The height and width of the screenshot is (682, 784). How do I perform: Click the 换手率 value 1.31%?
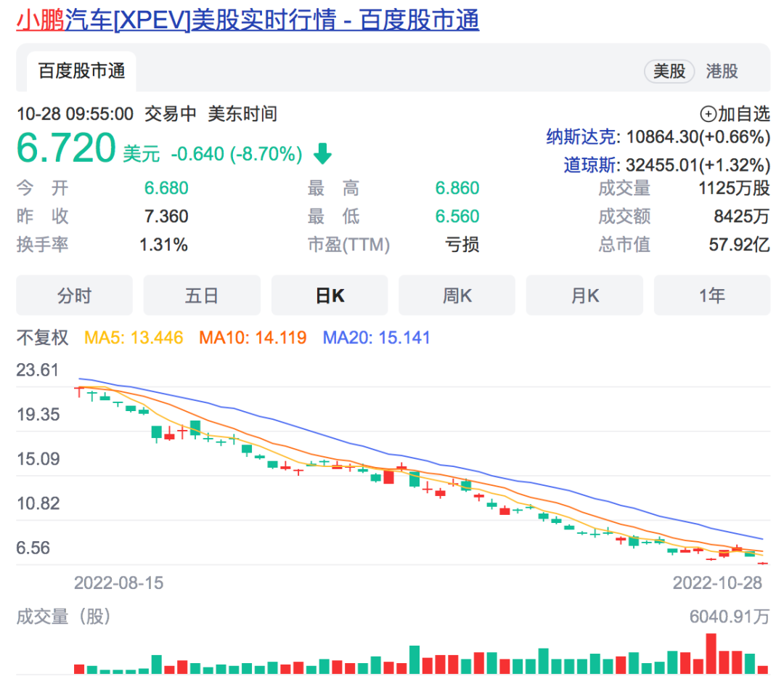163,245
